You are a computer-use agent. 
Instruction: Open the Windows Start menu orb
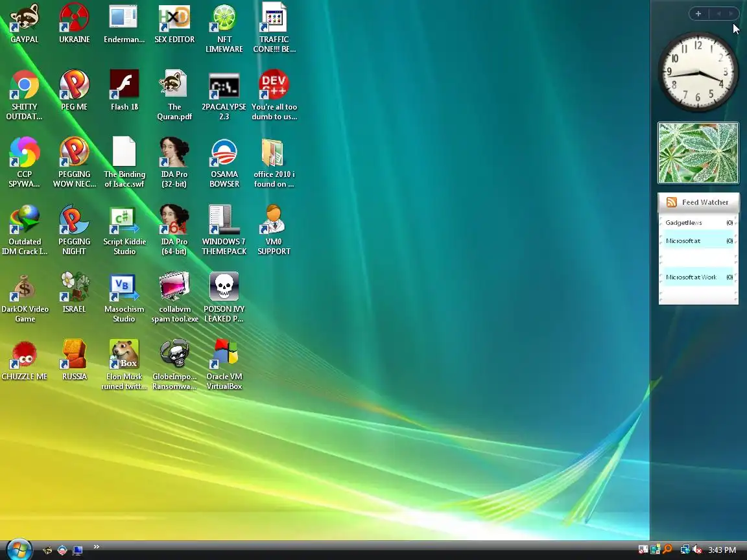(19, 550)
